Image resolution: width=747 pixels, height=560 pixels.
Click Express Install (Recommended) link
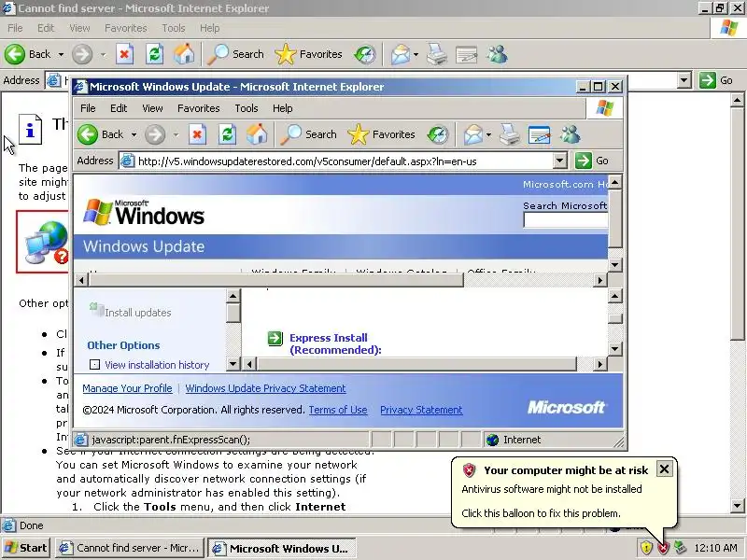click(335, 343)
